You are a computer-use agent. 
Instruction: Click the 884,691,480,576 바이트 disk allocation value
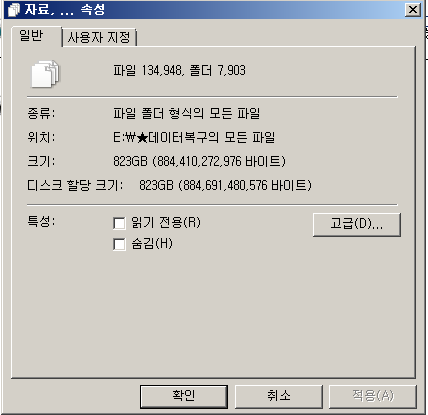click(247, 185)
